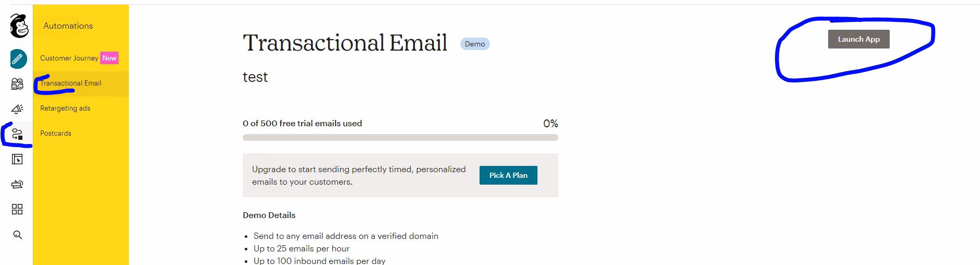
Task: Open the Retargeting ads menu item
Action: (x=65, y=108)
